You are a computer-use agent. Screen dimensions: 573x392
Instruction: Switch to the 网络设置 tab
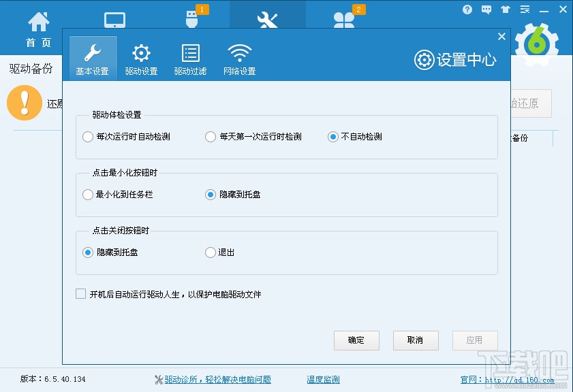coord(238,58)
